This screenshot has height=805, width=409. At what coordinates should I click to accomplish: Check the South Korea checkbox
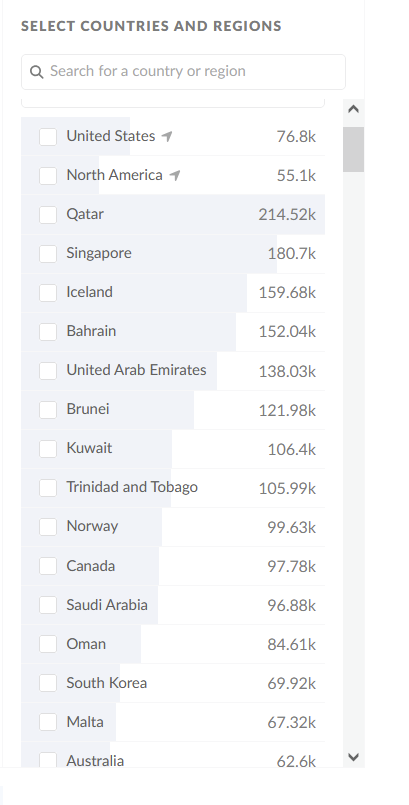(x=48, y=683)
